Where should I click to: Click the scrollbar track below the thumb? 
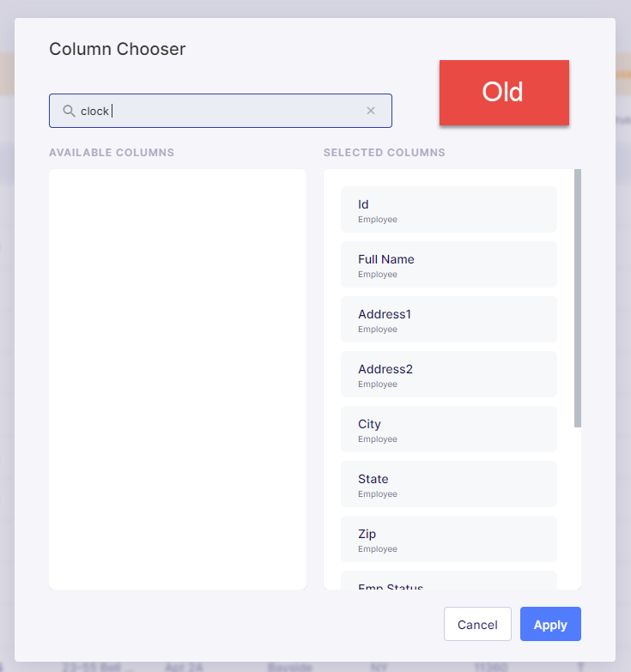click(578, 508)
